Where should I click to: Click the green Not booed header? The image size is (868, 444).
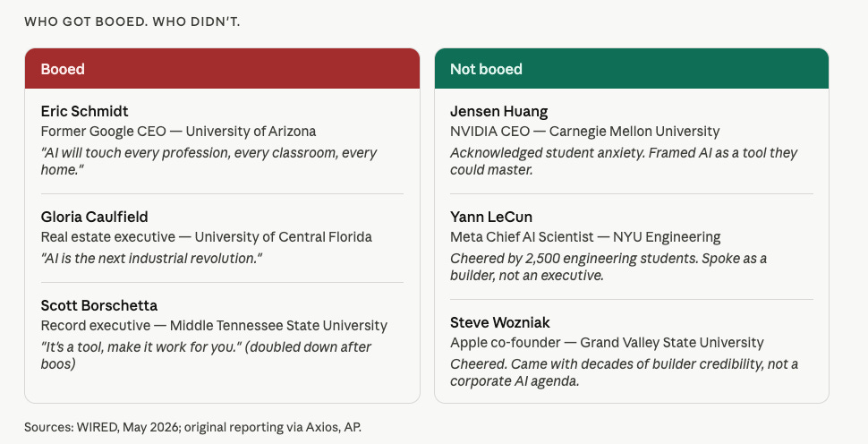(632, 69)
